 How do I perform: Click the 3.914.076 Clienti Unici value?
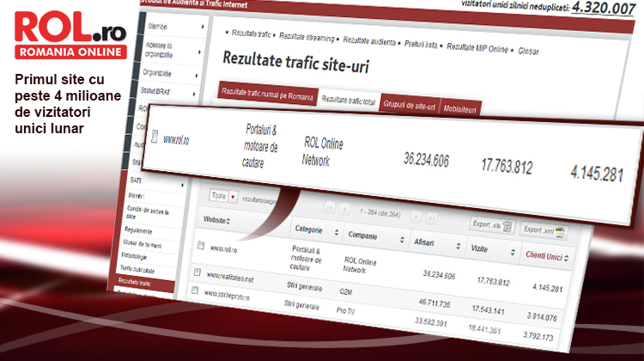pos(542,316)
